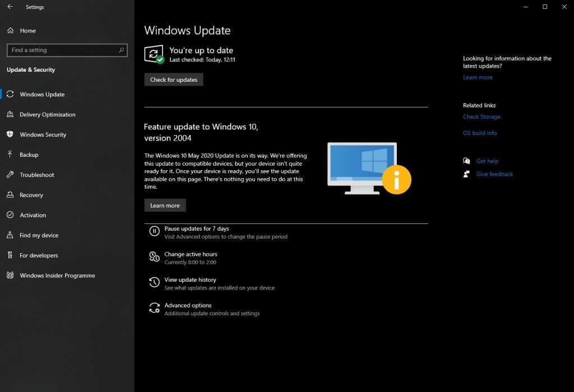Click 'Feature update to Windows 10, version 2004' heading
574x392 pixels.
(201, 132)
